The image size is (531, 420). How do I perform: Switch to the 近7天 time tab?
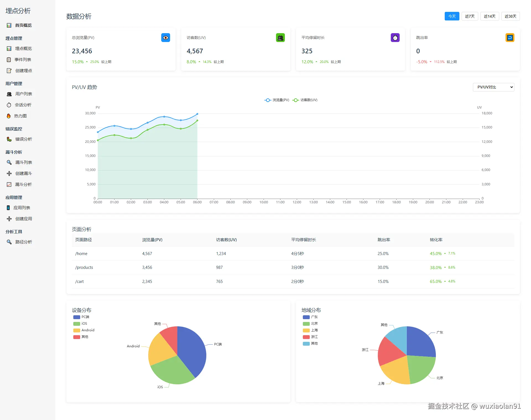point(470,16)
